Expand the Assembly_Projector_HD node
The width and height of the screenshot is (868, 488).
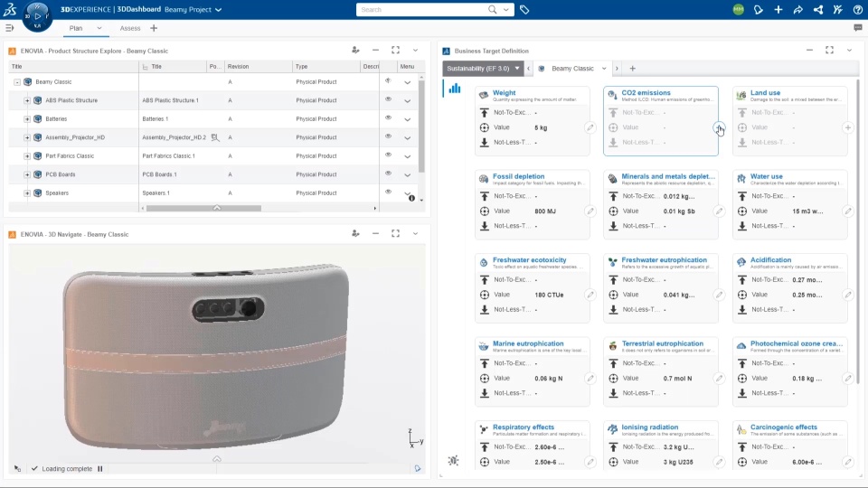pyautogui.click(x=26, y=137)
